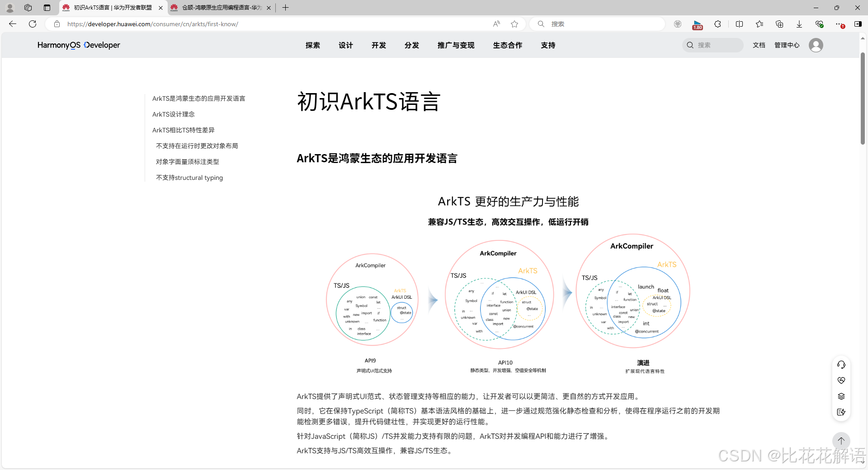The height and width of the screenshot is (470, 868).
Task: Click the AI assistant icon near search box
Action: coord(677,24)
